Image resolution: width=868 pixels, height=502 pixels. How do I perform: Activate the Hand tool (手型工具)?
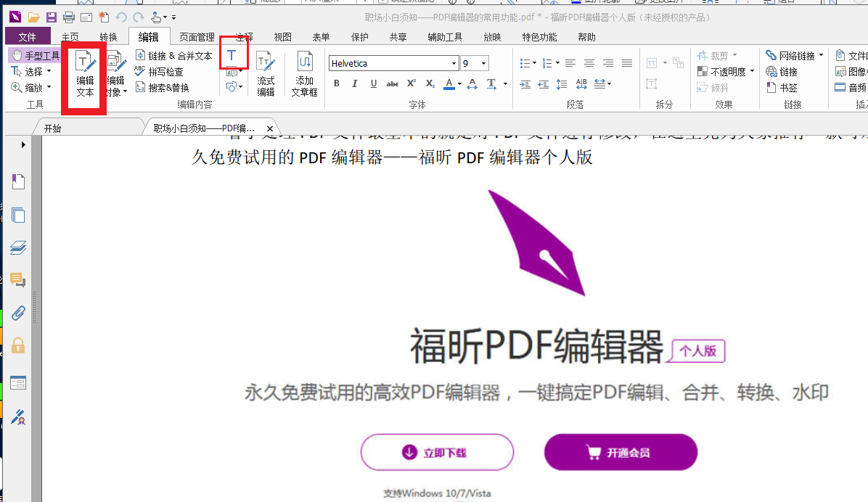tap(36, 55)
